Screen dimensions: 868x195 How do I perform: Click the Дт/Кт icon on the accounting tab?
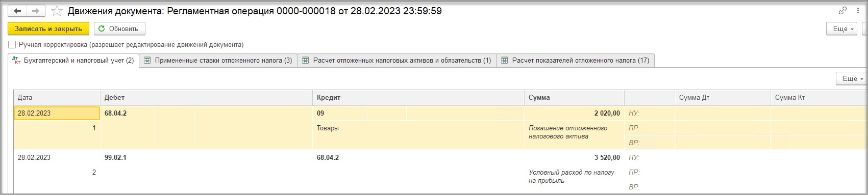17,61
